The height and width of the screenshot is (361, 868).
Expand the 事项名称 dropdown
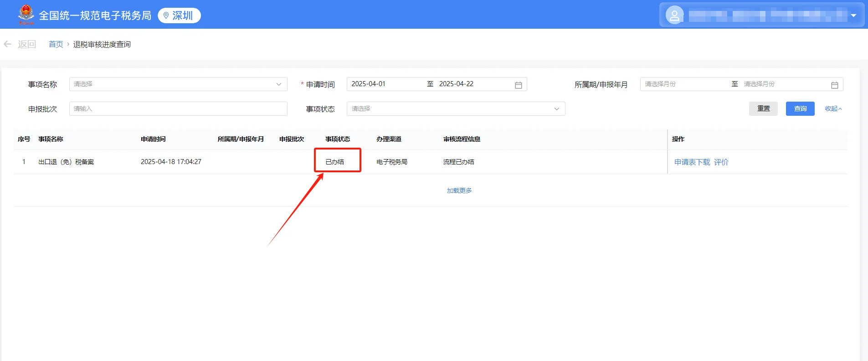178,84
